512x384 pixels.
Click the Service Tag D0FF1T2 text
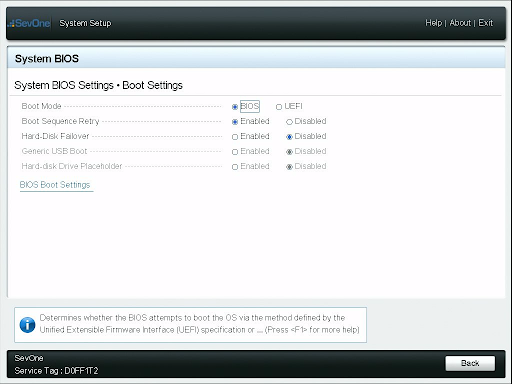click(56, 371)
